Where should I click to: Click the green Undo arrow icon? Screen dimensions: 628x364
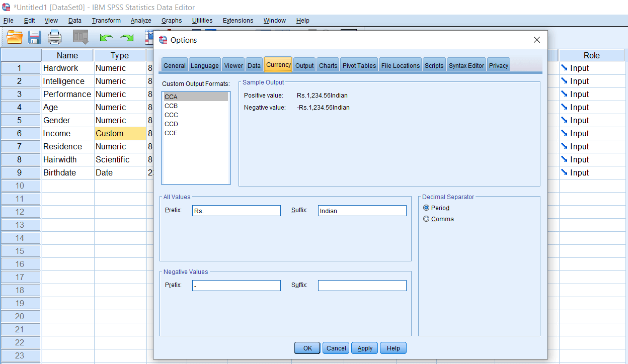[107, 38]
